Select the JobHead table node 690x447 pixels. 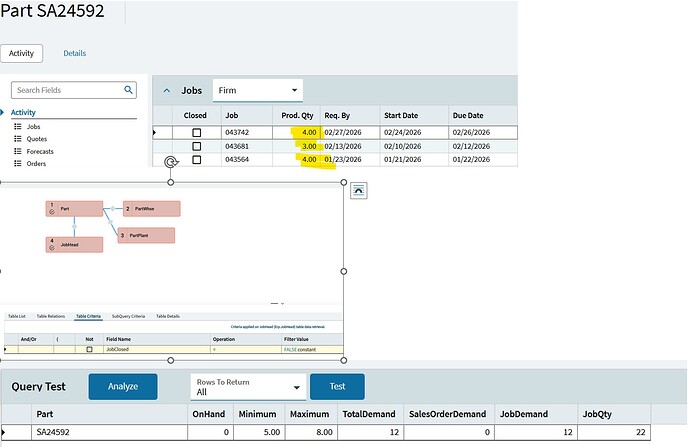74,245
